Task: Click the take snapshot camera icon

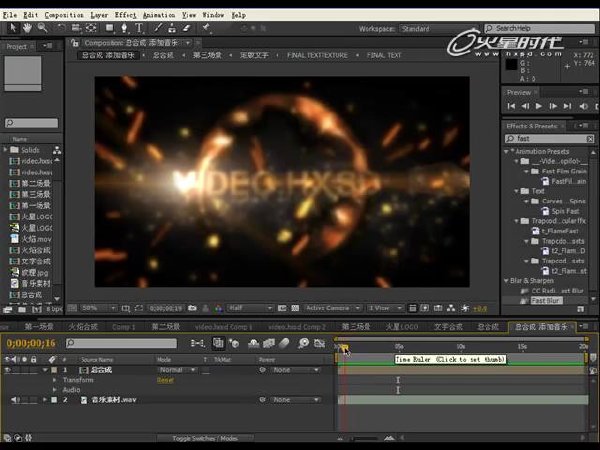Action: click(x=192, y=308)
